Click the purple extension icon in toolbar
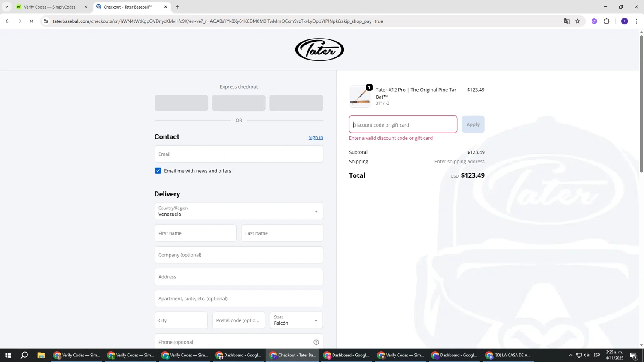 [x=594, y=21]
